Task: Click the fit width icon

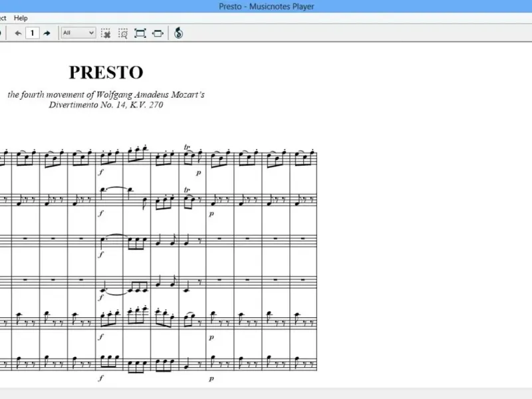Action: pos(158,33)
